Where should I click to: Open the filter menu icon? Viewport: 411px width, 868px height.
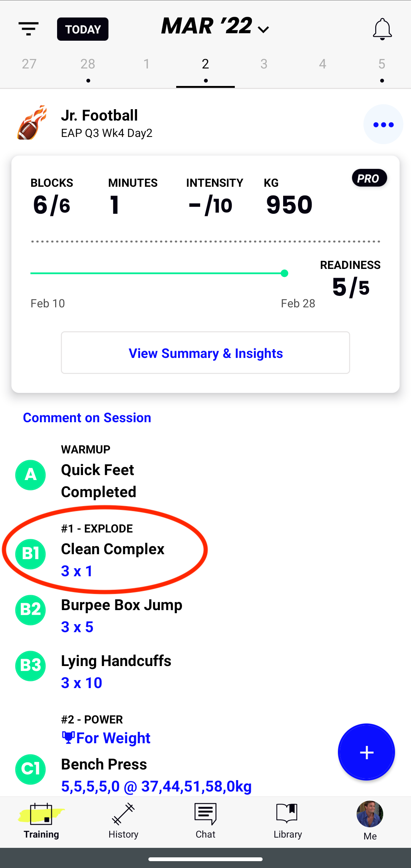coord(29,29)
